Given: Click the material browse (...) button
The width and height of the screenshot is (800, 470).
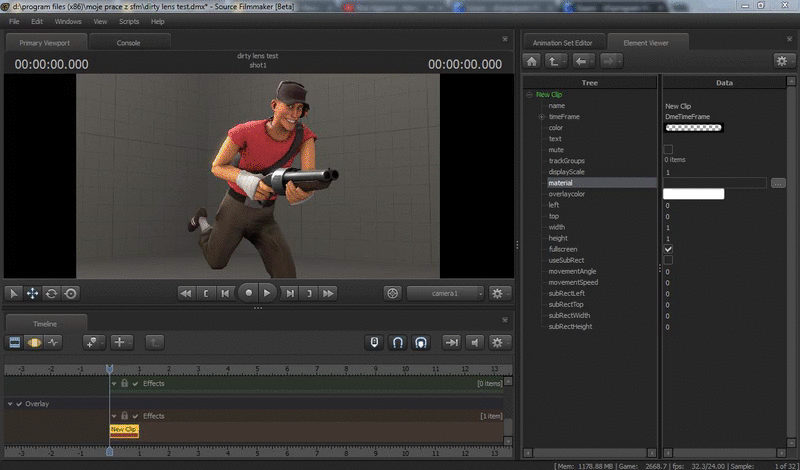Looking at the screenshot, I should pyautogui.click(x=778, y=183).
